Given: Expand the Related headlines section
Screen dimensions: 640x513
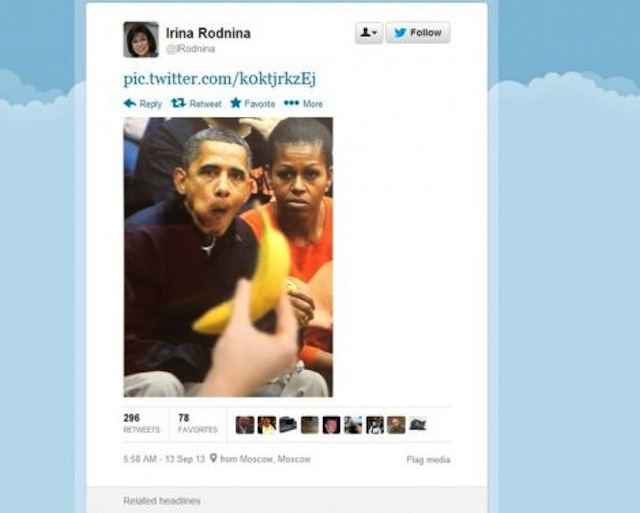Looking at the screenshot, I should pos(162,500).
